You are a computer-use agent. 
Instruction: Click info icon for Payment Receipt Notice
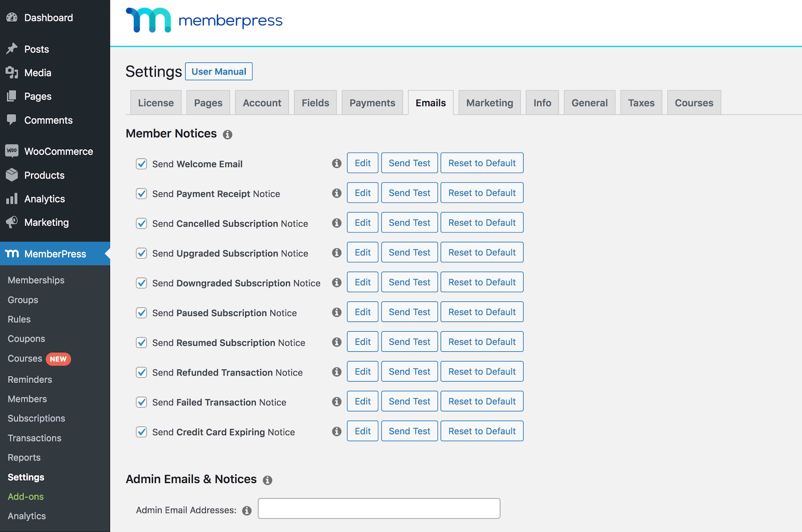tap(337, 193)
